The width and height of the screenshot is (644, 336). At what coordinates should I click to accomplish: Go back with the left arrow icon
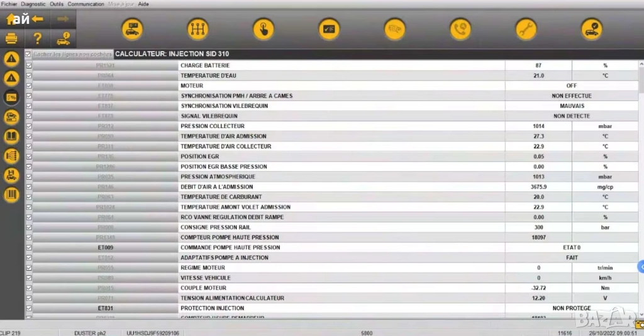(38, 19)
